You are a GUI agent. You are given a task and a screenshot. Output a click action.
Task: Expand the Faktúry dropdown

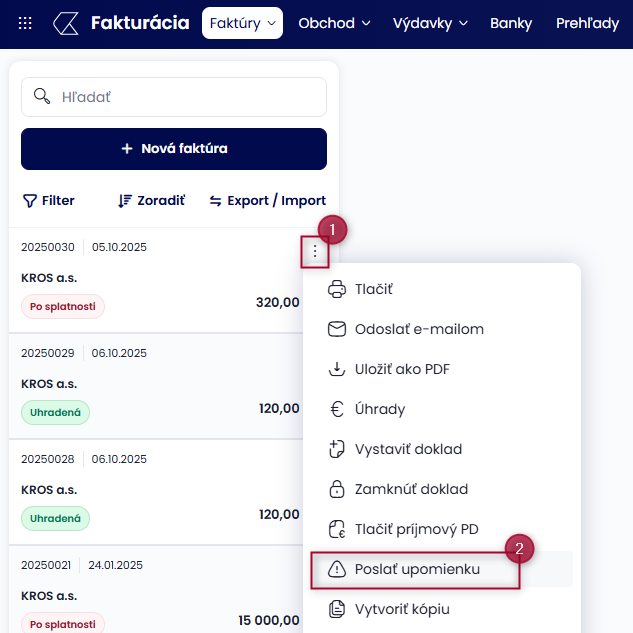[x=242, y=23]
